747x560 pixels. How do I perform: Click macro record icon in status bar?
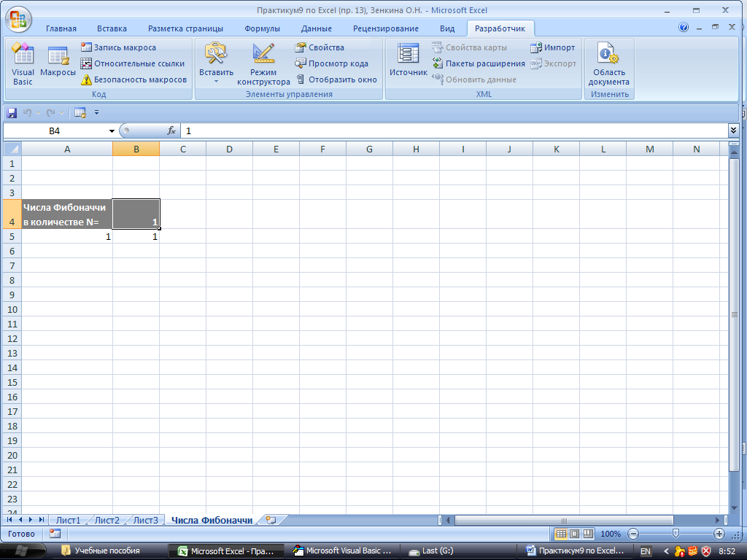(x=55, y=534)
